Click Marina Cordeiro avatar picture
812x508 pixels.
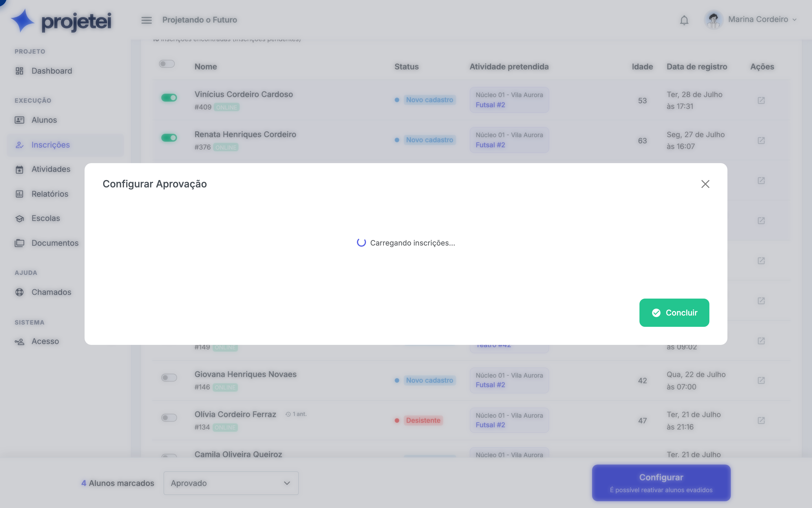(713, 19)
